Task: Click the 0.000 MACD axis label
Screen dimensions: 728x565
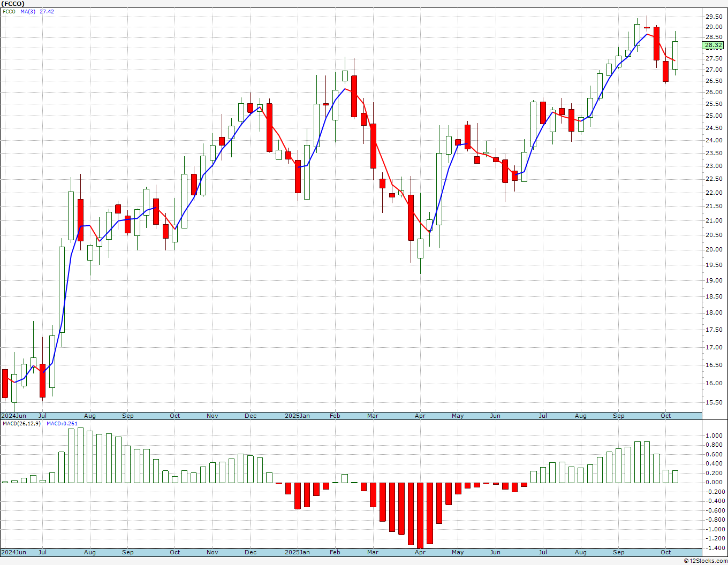Action: (x=714, y=482)
